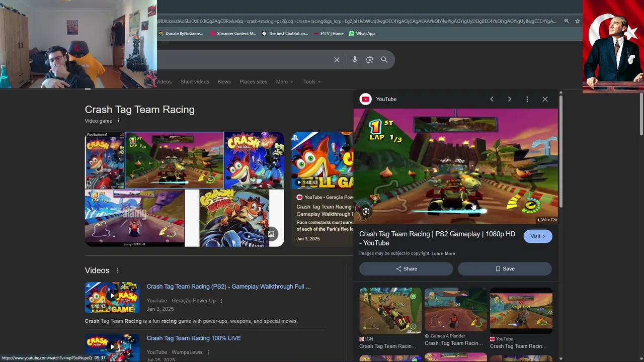
Task: Share the previewed image
Action: click(x=406, y=268)
